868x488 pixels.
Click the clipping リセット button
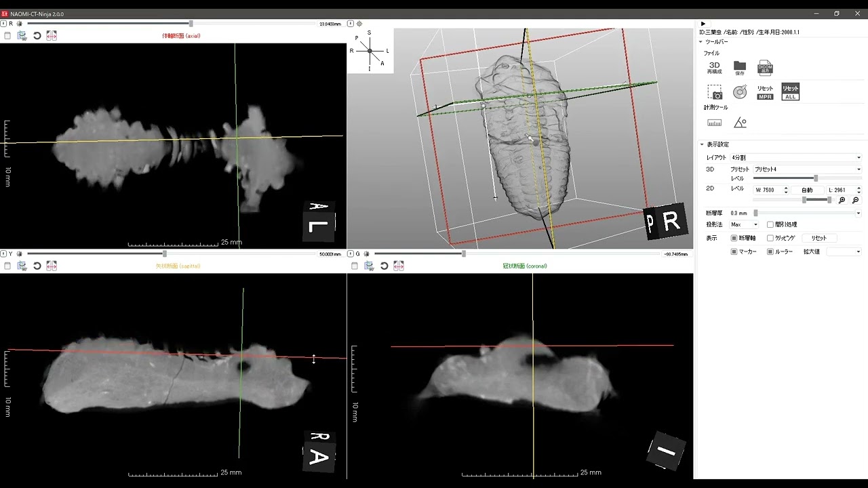tap(819, 238)
